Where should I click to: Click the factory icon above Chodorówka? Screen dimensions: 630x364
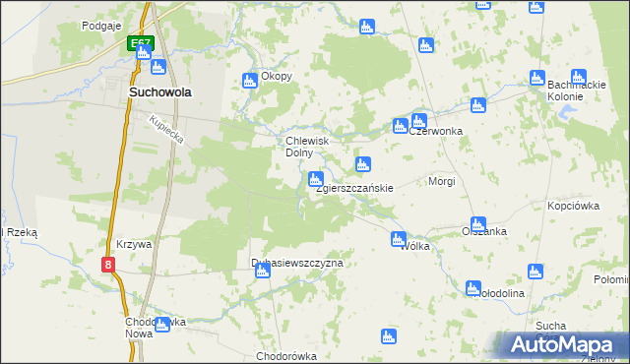pos(389,336)
